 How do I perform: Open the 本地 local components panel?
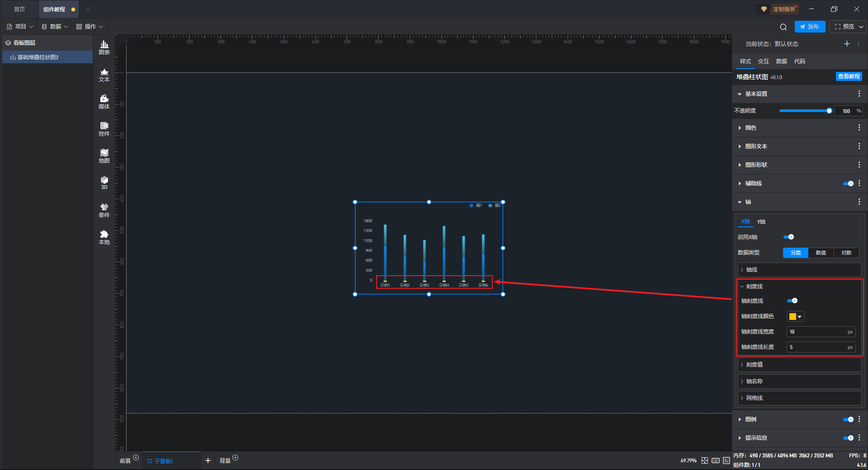click(104, 237)
